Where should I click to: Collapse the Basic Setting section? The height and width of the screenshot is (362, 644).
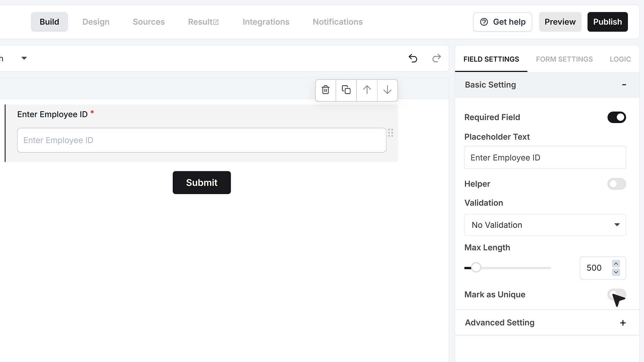[x=624, y=85]
